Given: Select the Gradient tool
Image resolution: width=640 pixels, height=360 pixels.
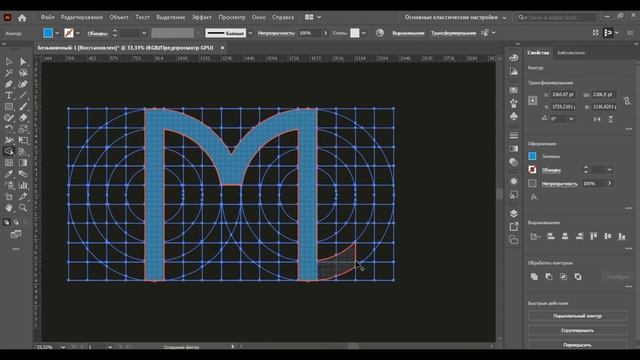Looking at the screenshot, I should [x=23, y=163].
